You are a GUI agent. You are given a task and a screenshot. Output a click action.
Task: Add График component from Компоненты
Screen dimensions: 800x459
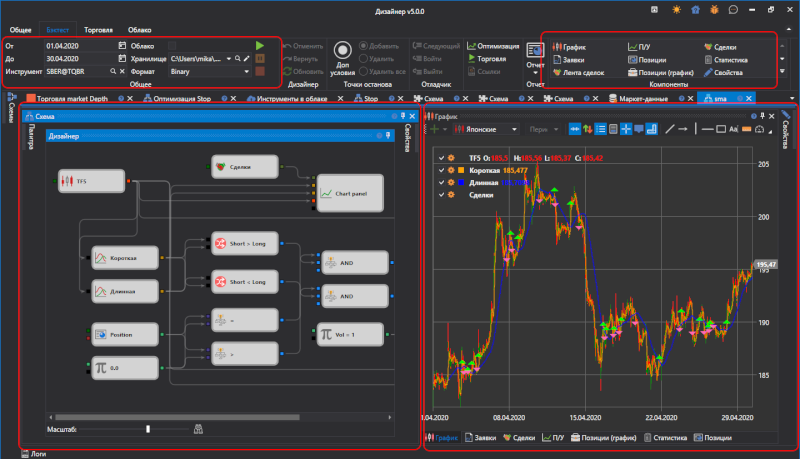[x=569, y=47]
